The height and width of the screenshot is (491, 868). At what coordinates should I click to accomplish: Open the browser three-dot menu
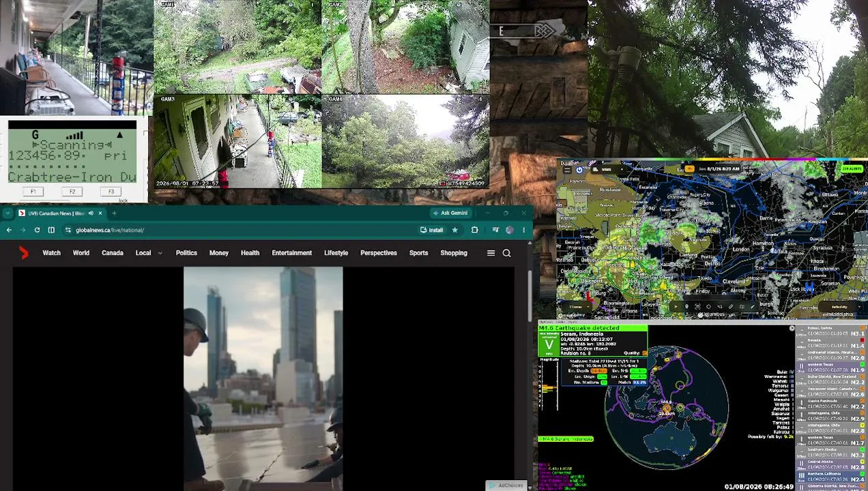click(523, 230)
